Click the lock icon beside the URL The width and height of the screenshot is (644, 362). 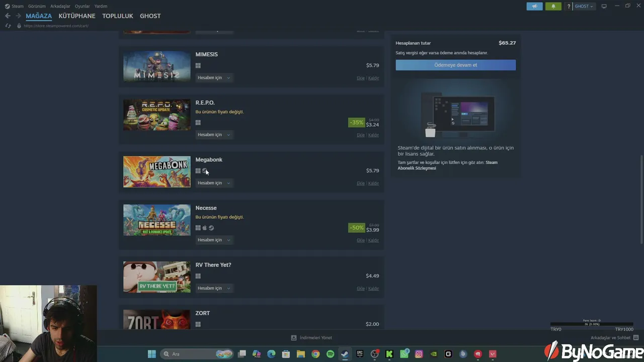pyautogui.click(x=19, y=26)
